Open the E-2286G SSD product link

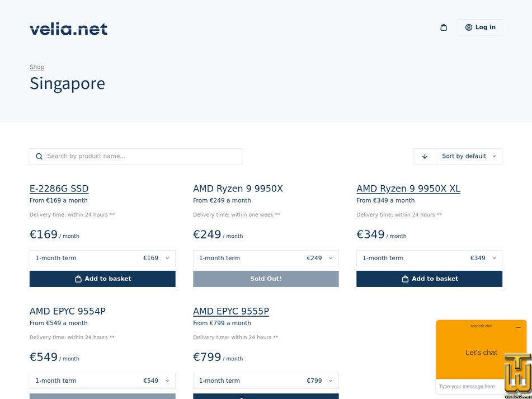(59, 189)
